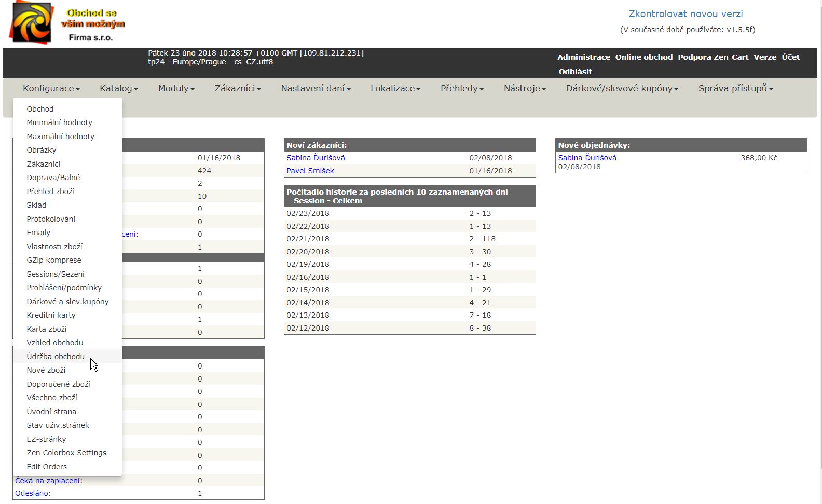Open Online obchod header link

point(643,57)
